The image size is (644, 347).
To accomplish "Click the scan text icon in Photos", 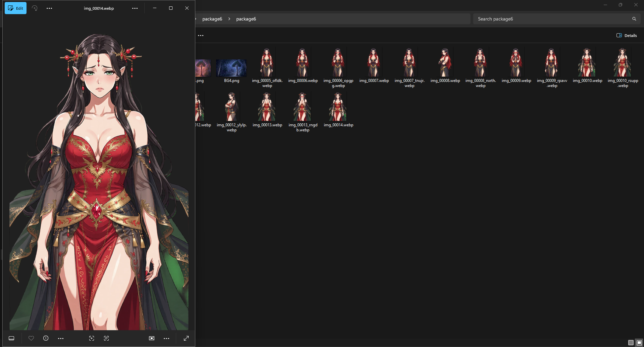I will tap(106, 338).
